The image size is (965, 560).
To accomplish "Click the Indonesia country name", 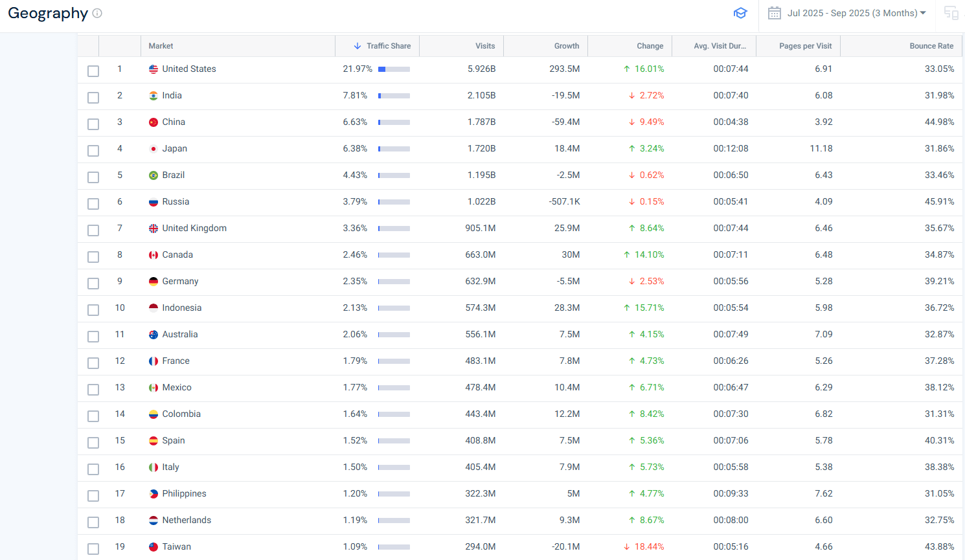I will [182, 308].
